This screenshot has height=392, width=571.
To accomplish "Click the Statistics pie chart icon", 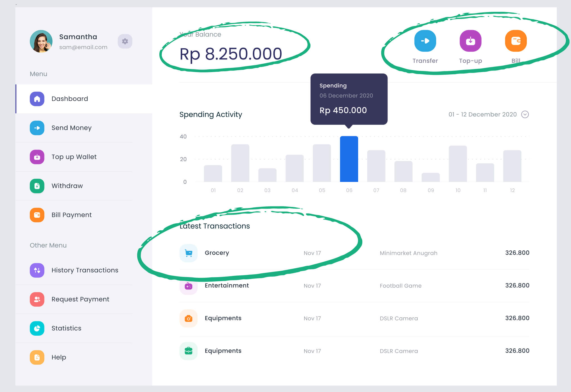I will 37,328.
